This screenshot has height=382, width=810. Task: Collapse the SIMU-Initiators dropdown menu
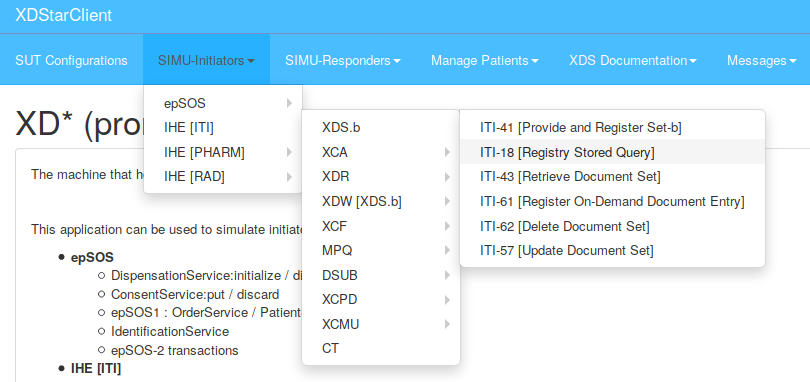[x=207, y=60]
